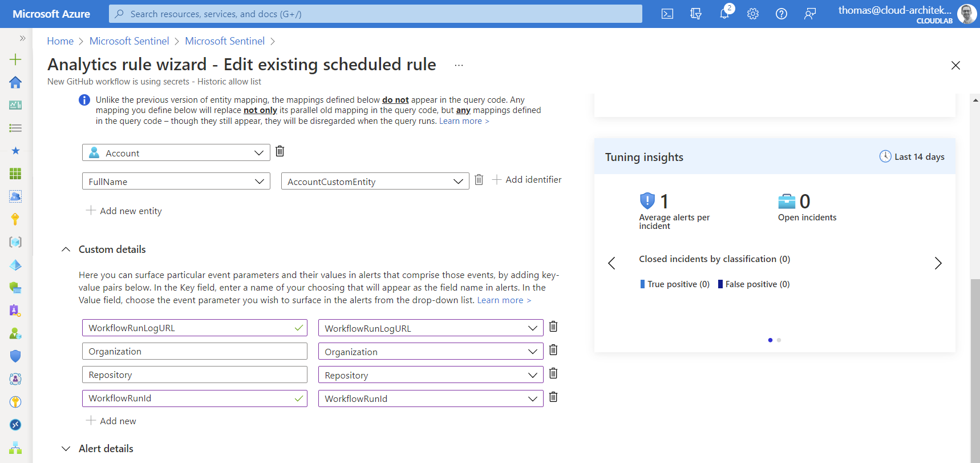Viewport: 980px width, 463px height.
Task: Open the Organization value dropdown
Action: 431,351
